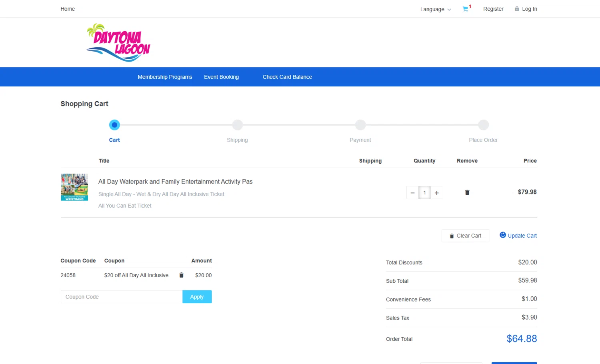This screenshot has width=600, height=364.
Task: Click the $79.98 item price
Action: tap(527, 192)
